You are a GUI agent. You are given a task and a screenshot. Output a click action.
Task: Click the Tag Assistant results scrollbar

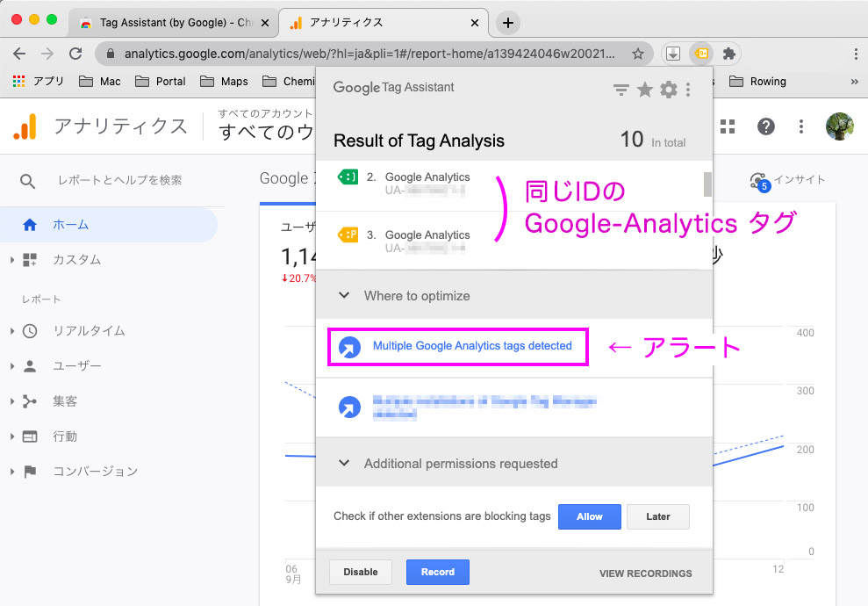click(x=707, y=184)
